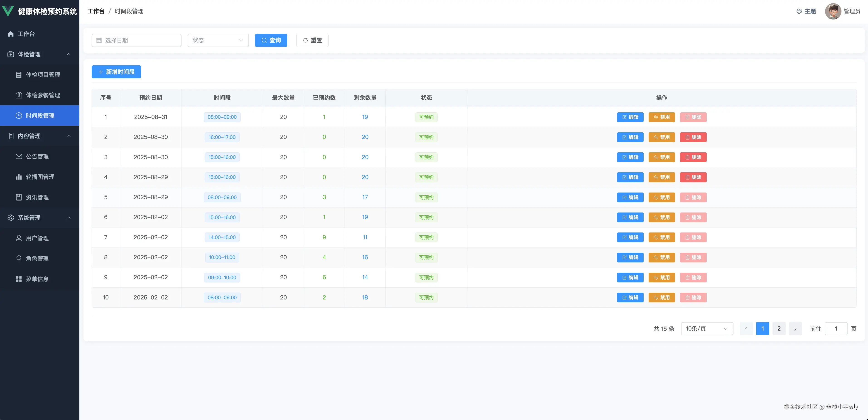Screen dimensions: 868x420
Task: Open 轮播图管理 with bar-chart icon
Action: point(40,177)
